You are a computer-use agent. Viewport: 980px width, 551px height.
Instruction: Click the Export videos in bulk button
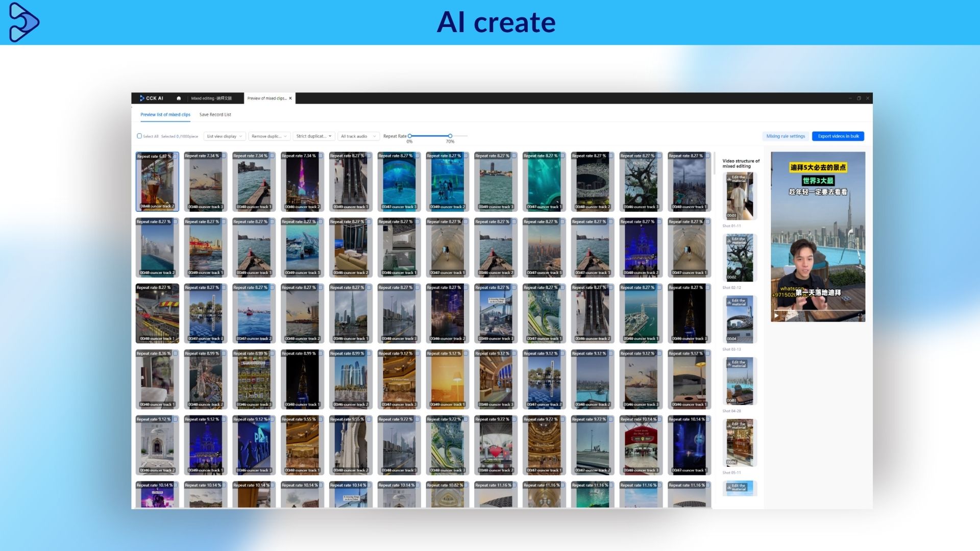(x=838, y=136)
